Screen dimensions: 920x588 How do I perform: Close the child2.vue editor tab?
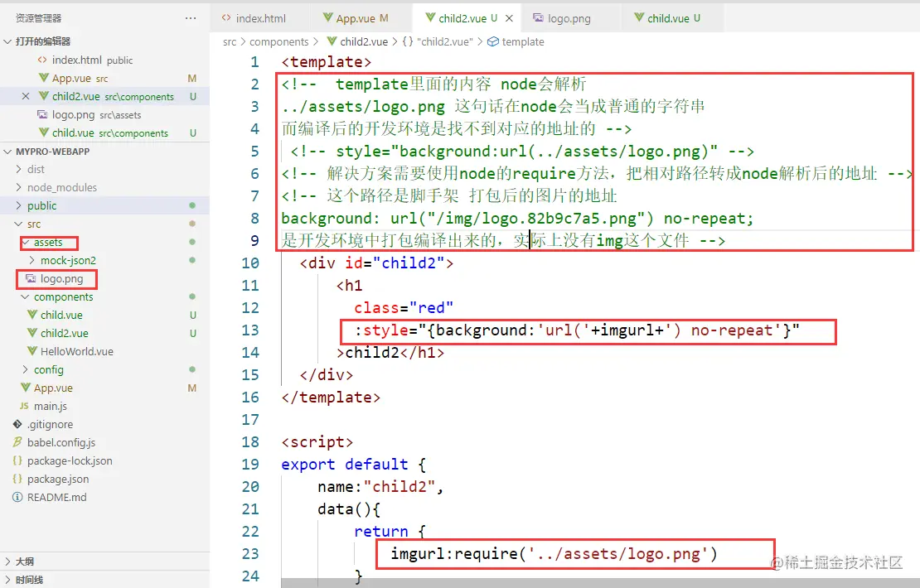tap(509, 18)
